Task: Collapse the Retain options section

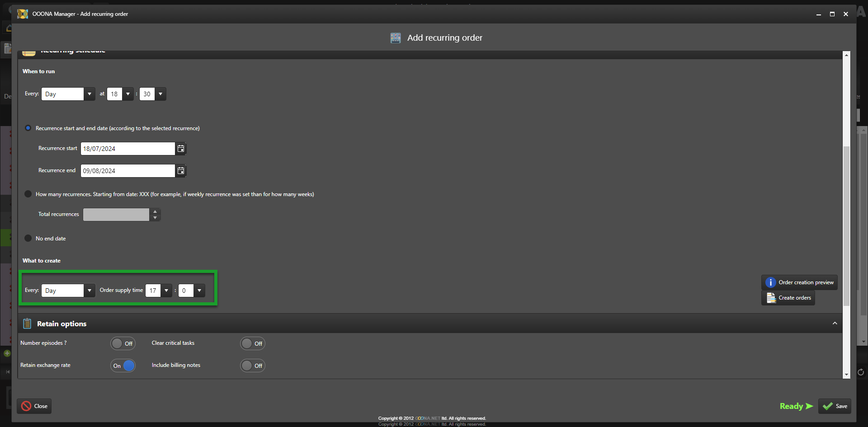Action: [835, 324]
